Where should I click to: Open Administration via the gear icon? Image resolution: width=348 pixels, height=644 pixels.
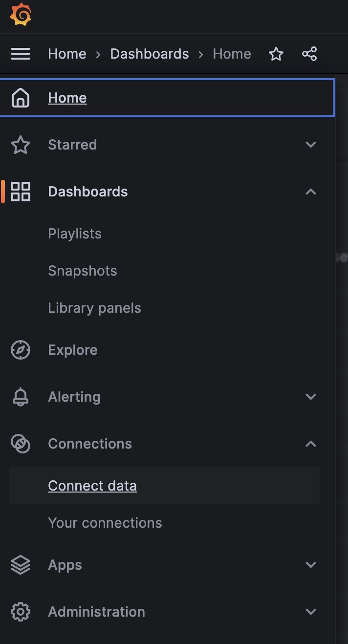coord(20,611)
